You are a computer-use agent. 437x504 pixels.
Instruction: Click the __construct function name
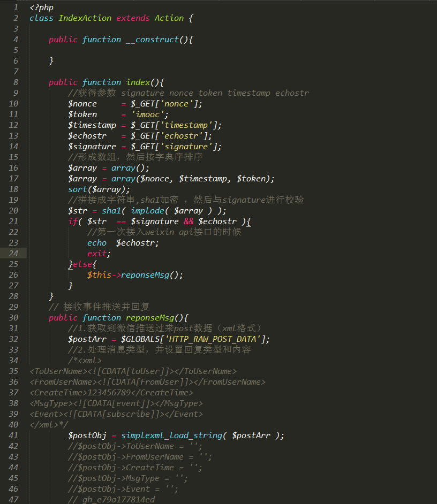(x=152, y=40)
